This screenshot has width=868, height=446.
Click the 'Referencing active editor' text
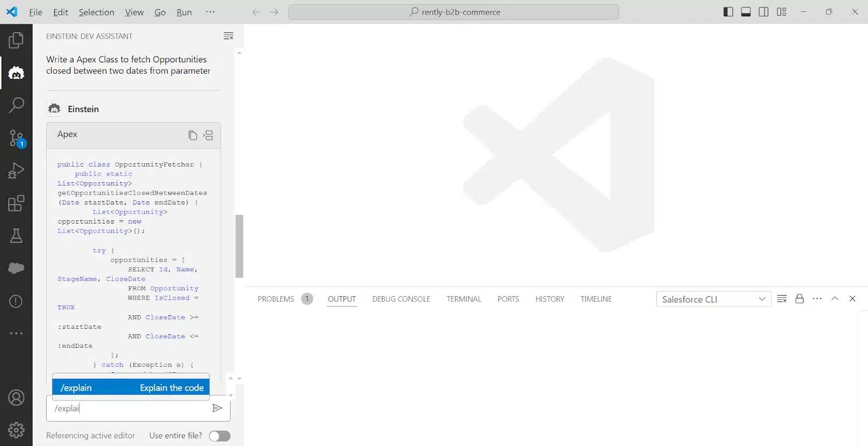[91, 436]
